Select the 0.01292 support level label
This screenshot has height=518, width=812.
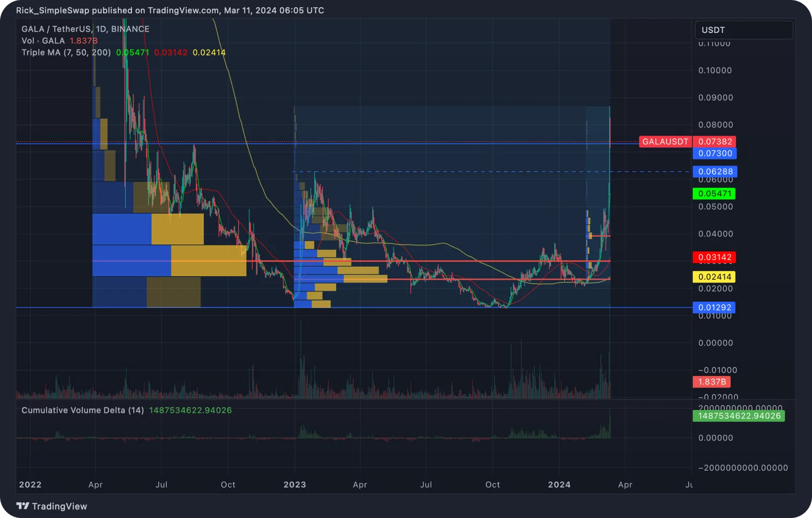pyautogui.click(x=714, y=307)
